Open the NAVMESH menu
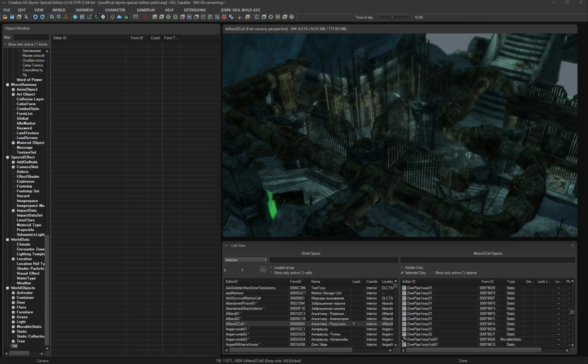The image size is (588, 364). (84, 10)
